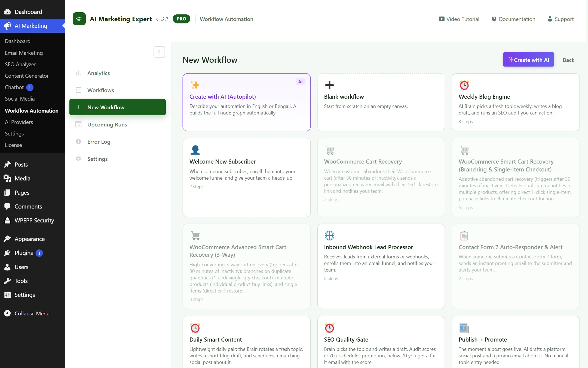588x368 pixels.
Task: Open the Video Tutorial link
Action: [459, 19]
